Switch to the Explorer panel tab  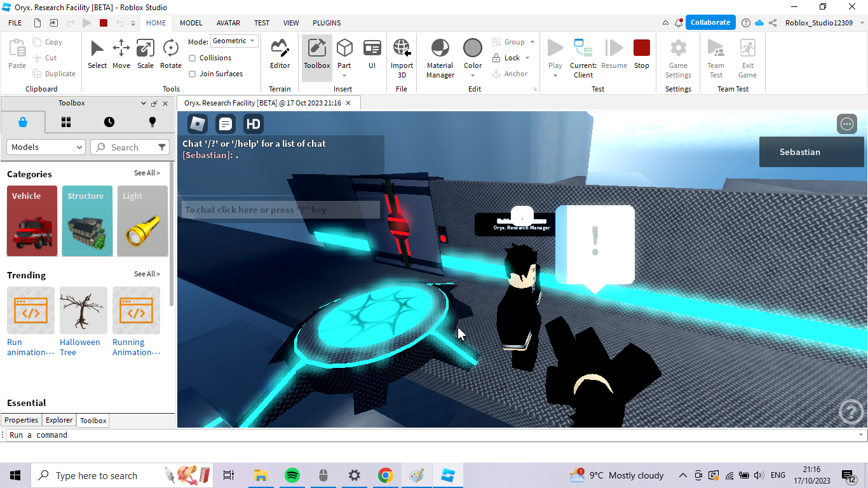[x=59, y=420]
